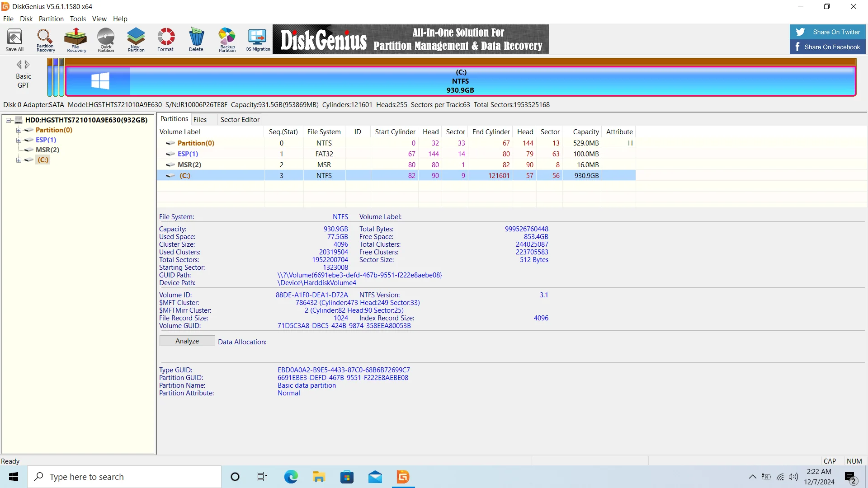Screen dimensions: 868x488
Task: Click the Volume GUID value
Action: click(344, 326)
